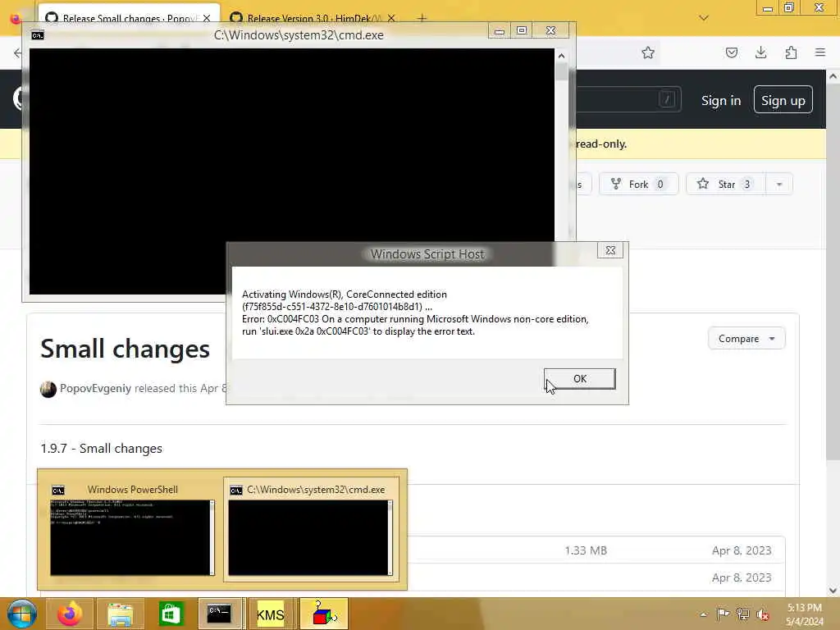Bookmark this page with star icon
Image resolution: width=840 pixels, height=630 pixels.
[648, 52]
